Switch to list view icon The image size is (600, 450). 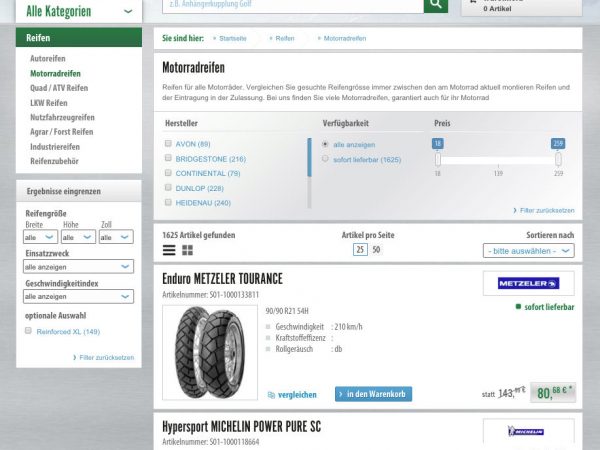(169, 250)
